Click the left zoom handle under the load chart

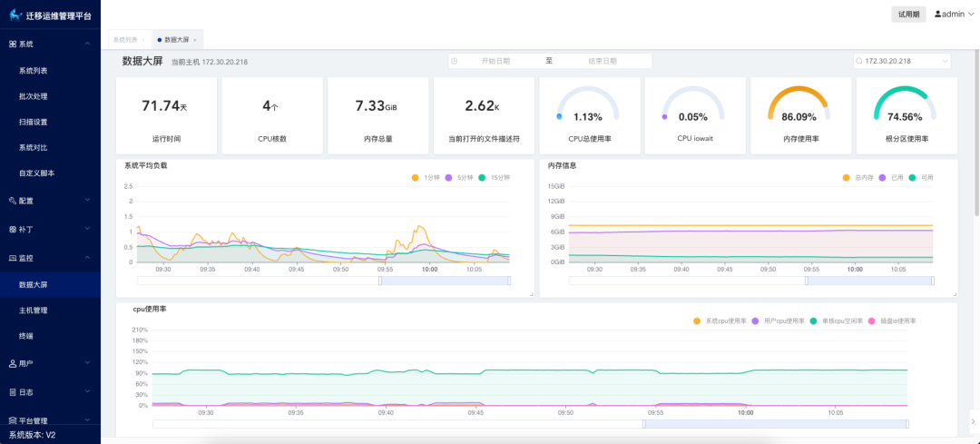coord(380,281)
